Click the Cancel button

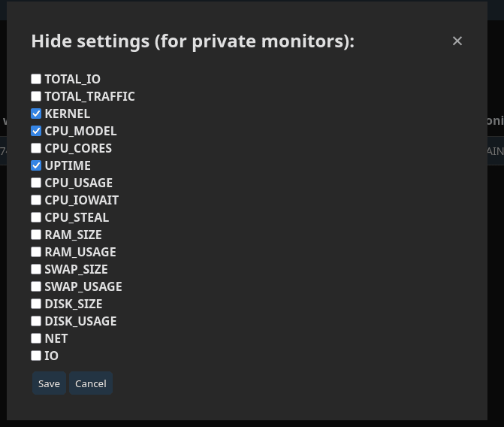tap(91, 383)
